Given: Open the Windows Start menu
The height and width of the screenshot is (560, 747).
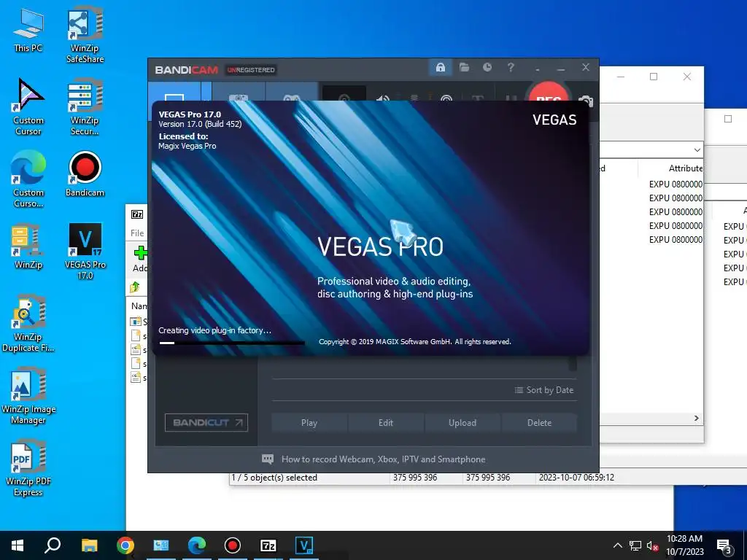Looking at the screenshot, I should (x=18, y=545).
